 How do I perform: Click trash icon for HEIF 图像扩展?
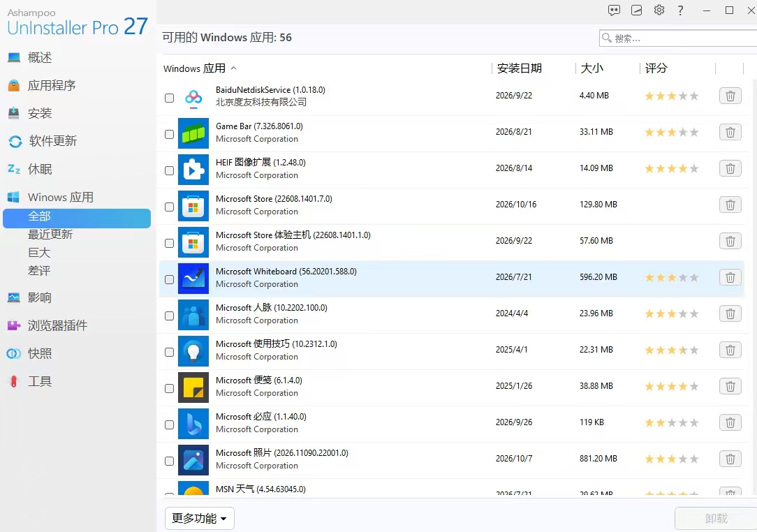pyautogui.click(x=730, y=168)
